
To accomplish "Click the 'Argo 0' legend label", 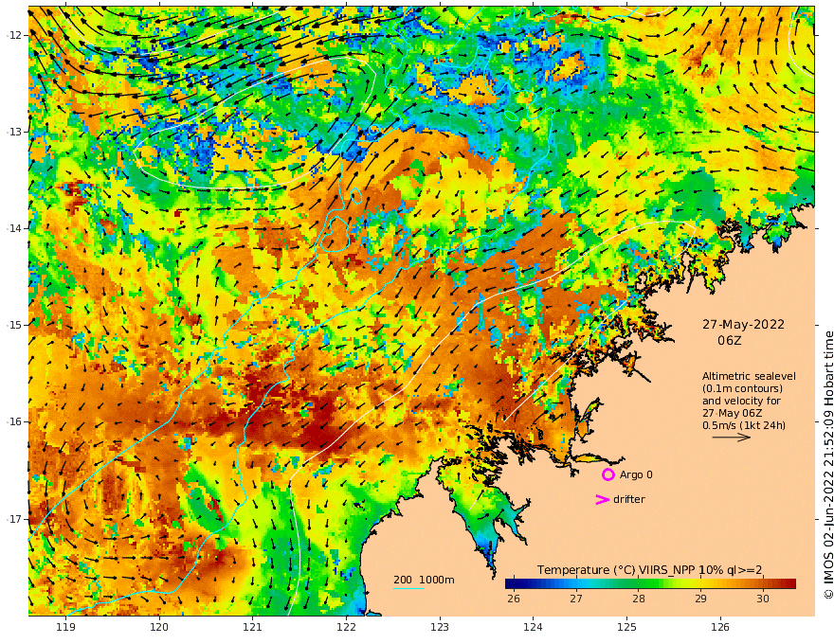I will (636, 474).
